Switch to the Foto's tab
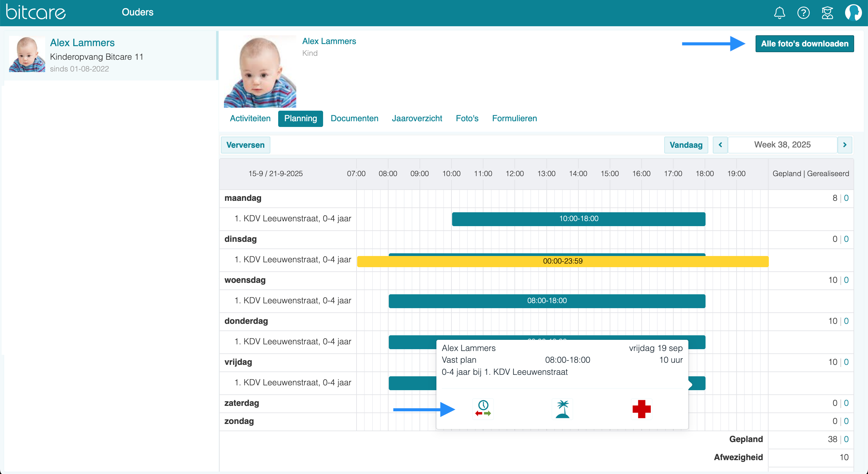868x474 pixels. (x=467, y=119)
